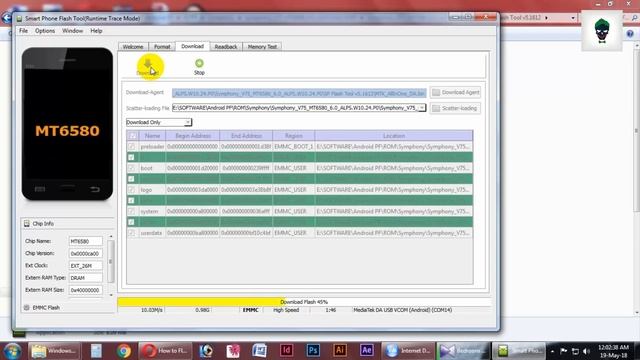Toggle the logo row checkbox

[x=131, y=189]
